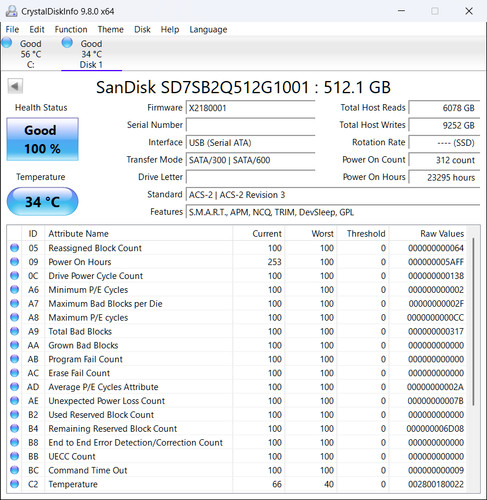Click status orb of Total Bad Blocks
Viewport: 487px width, 500px height.
point(14,331)
